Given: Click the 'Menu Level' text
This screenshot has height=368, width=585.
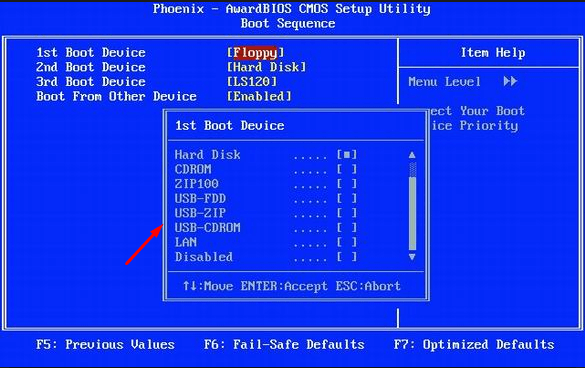Looking at the screenshot, I should click(x=444, y=82).
